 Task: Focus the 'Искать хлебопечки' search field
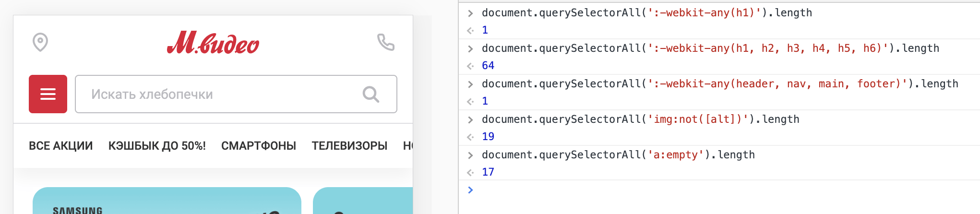pos(236,94)
